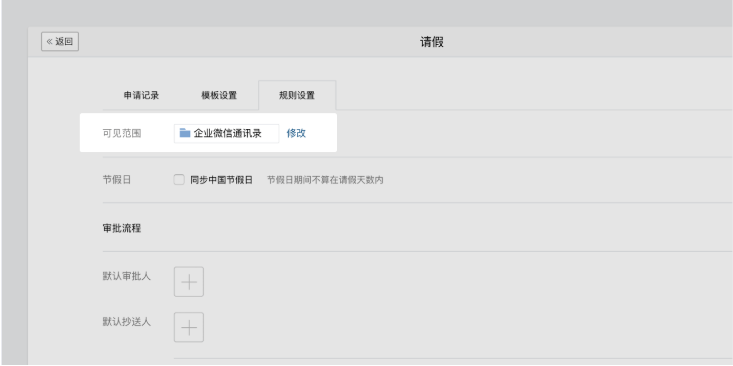Click the hint text 节假日期间不算在请假天数内
This screenshot has height=366, width=733.
point(325,180)
